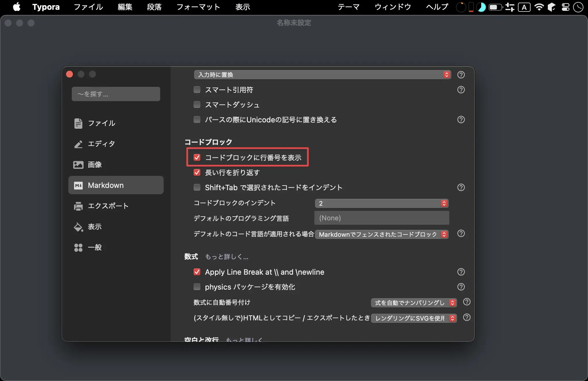Select the Markdown preferences section

pos(116,185)
